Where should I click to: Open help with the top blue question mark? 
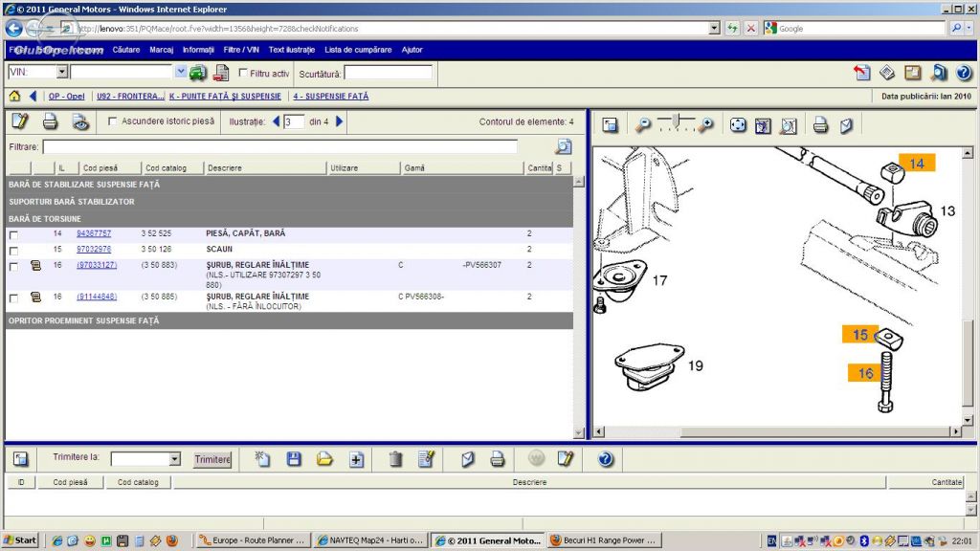tap(964, 73)
